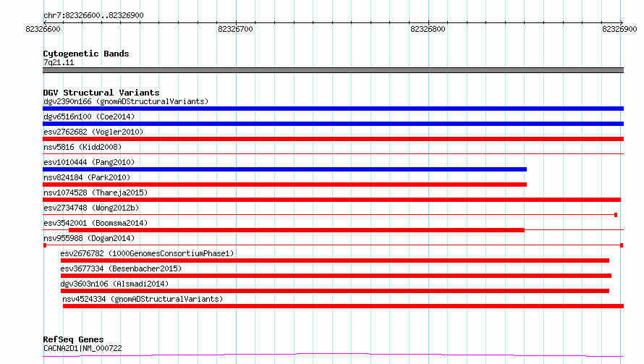Open gene label CACNA2D1|NM_000722
This screenshot has width=644, height=364.
82,348
